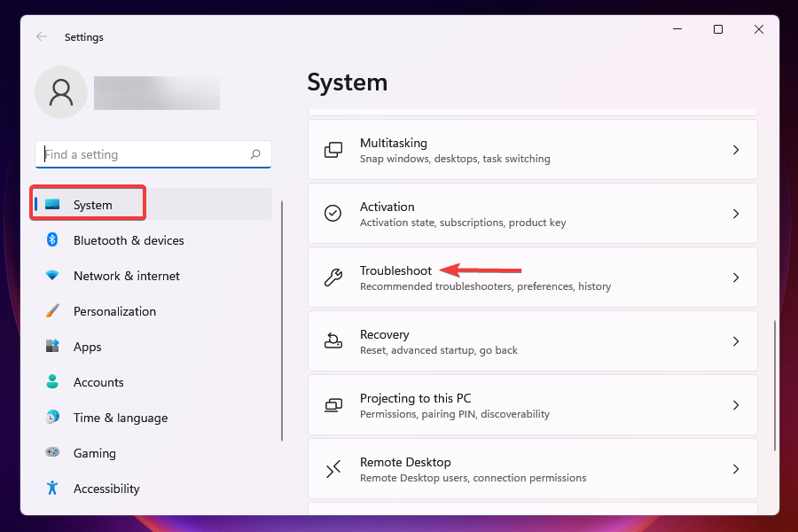Click the Personalization paintbrush icon
This screenshot has width=798, height=532.
[x=52, y=311]
